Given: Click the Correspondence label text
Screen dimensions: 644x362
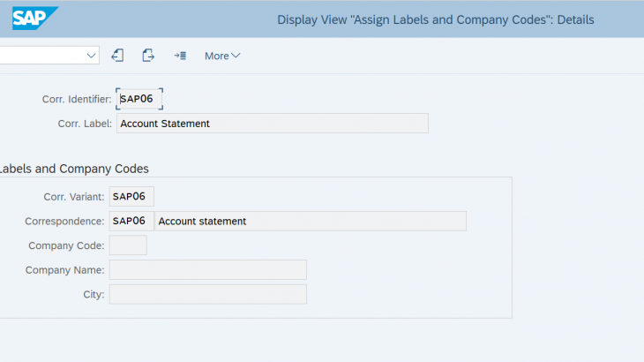Looking at the screenshot, I should [x=64, y=222].
